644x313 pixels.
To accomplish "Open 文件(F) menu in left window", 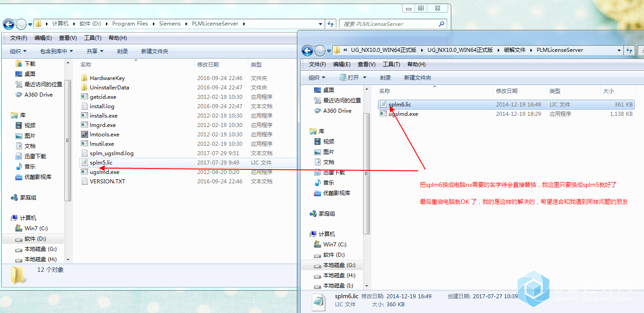I will 19,38.
